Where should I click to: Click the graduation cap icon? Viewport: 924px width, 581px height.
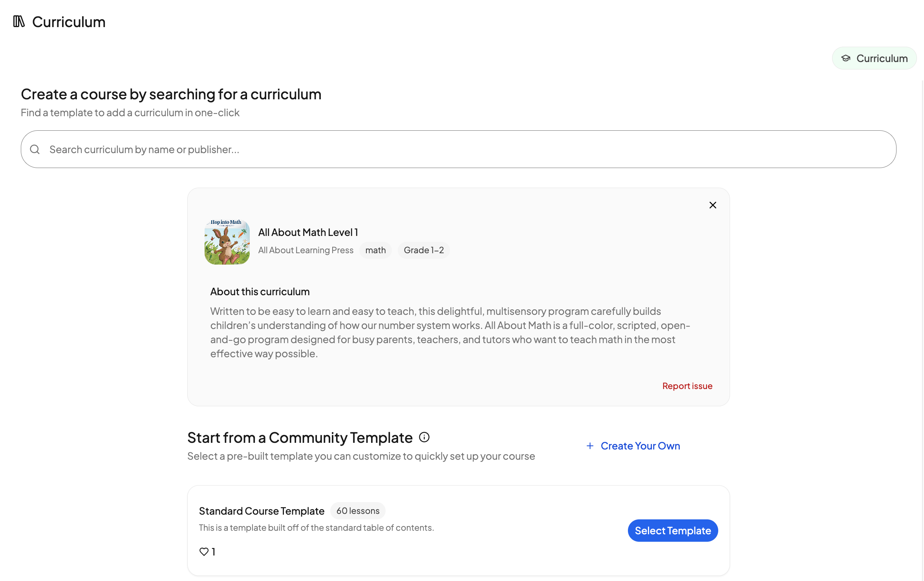(x=845, y=58)
